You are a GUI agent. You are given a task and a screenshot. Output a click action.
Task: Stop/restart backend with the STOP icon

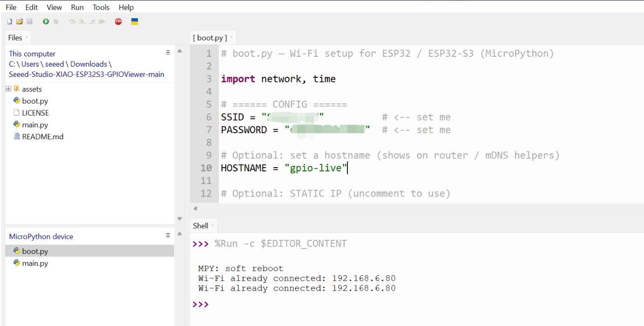[x=118, y=21]
